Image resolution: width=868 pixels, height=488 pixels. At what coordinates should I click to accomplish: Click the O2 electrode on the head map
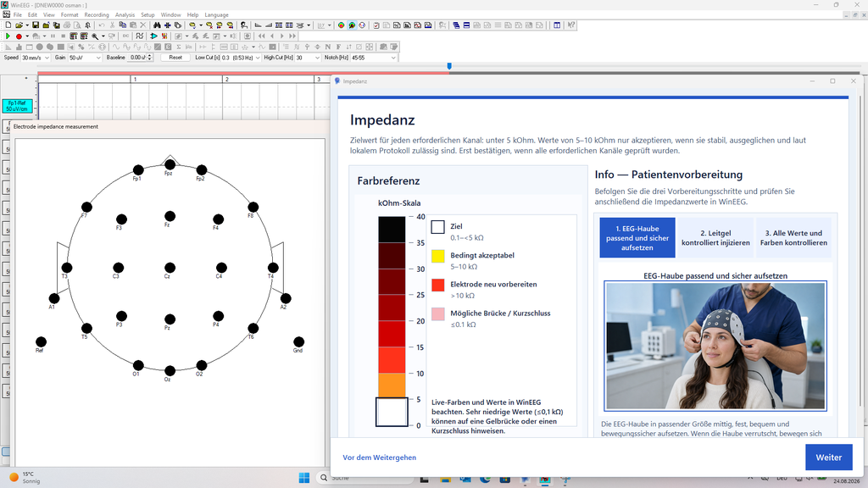[x=202, y=365]
